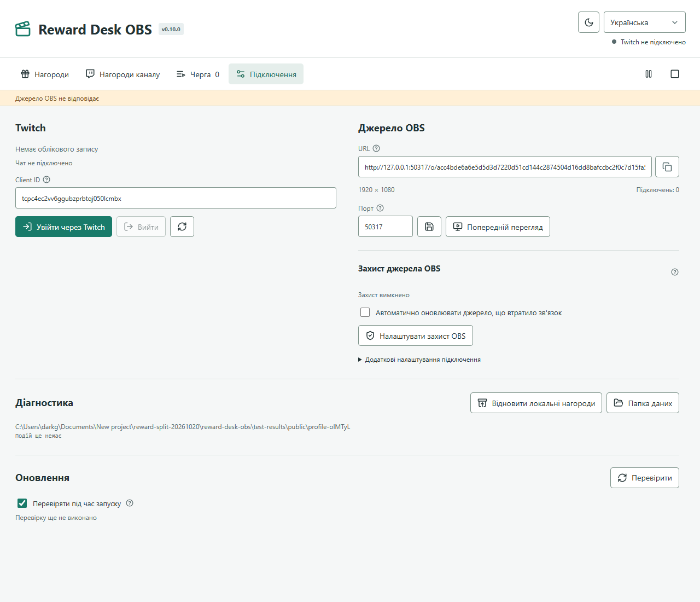Click the OBS source URL field
This screenshot has width=700, height=602.
click(x=505, y=167)
